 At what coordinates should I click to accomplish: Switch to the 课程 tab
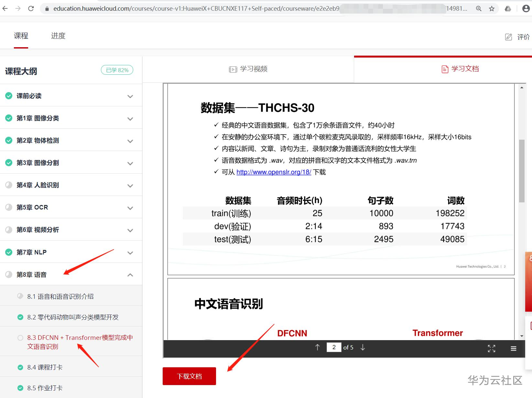tap(21, 36)
